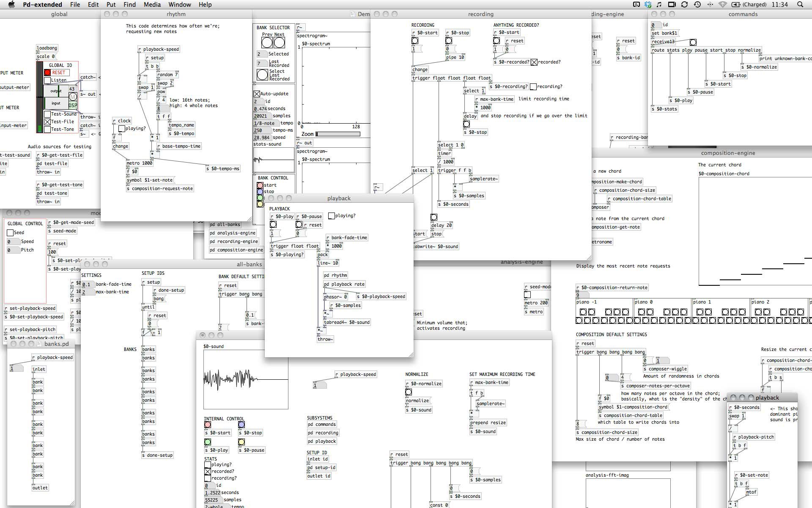Click the pd all-banks subpatch object
The image size is (812, 508).
225,225
